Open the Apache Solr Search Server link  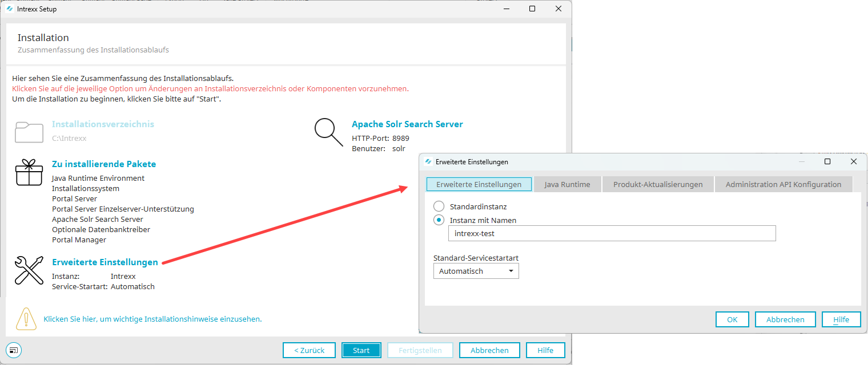click(407, 124)
